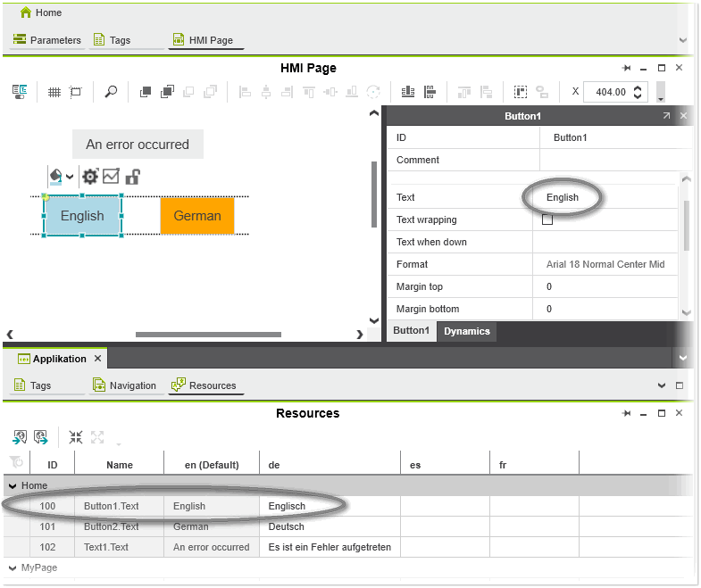Click the Home icon at top

[26, 13]
